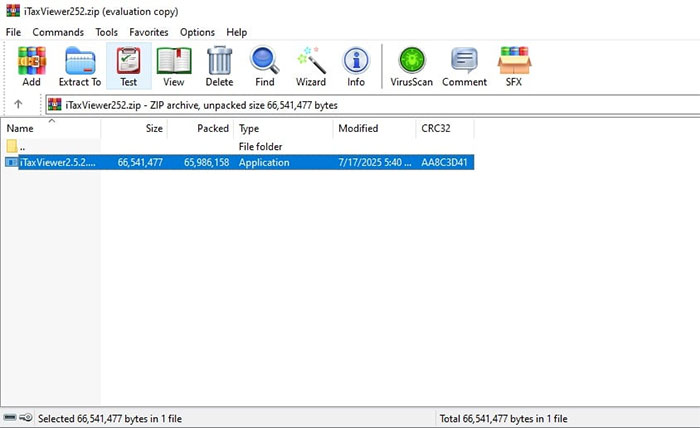The image size is (700, 428).
Task: Launch the Wizard tool
Action: point(311,66)
